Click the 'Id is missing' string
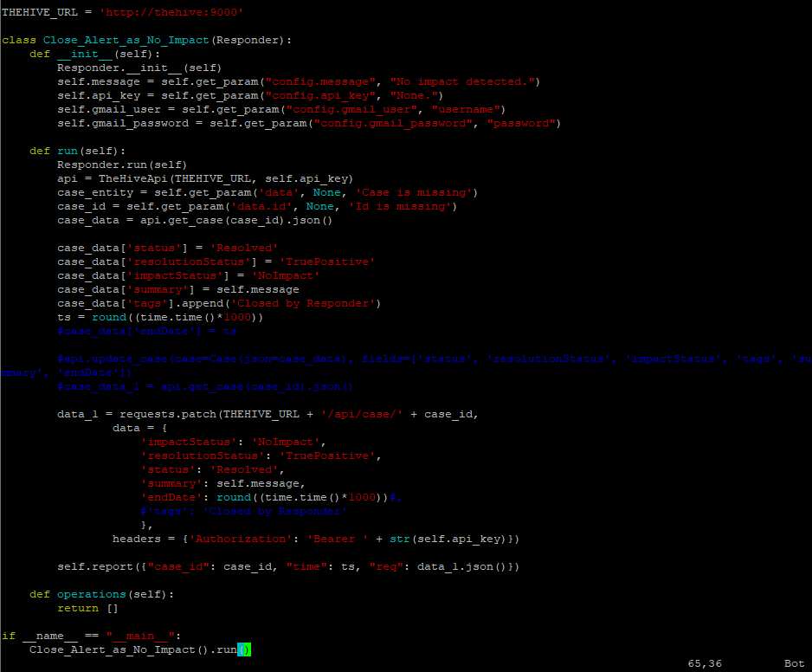Screen dimensions: 812x672 coord(400,207)
